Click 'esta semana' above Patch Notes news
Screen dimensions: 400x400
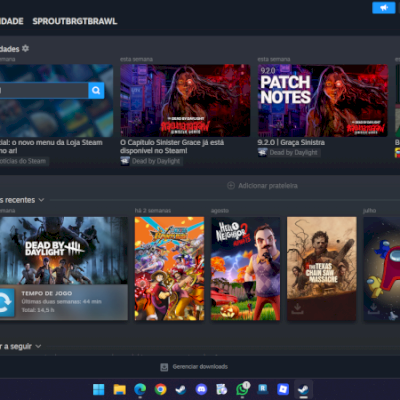click(274, 59)
